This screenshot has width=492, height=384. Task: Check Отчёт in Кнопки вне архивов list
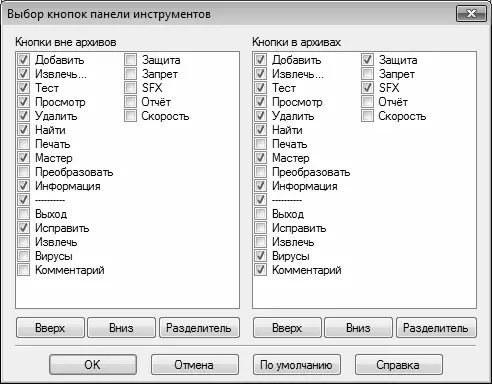click(x=130, y=102)
